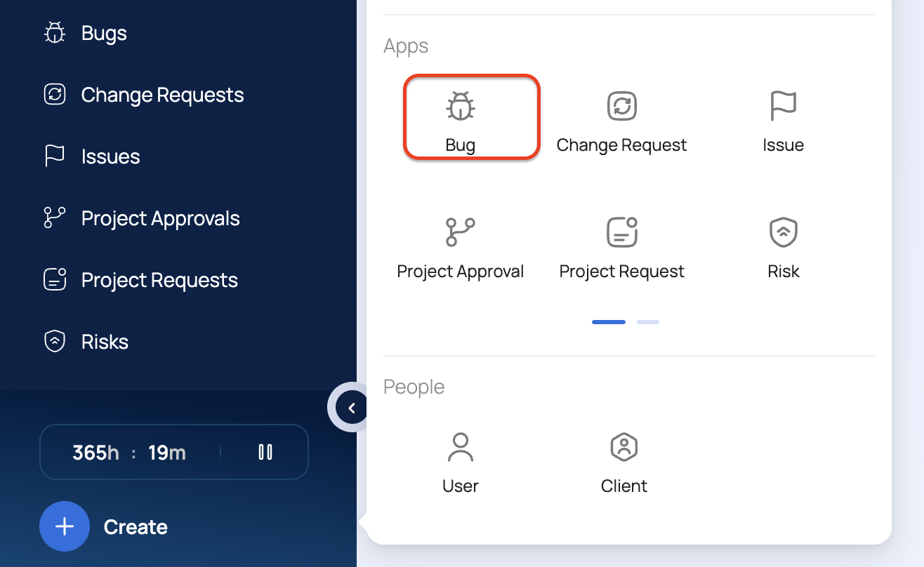
Task: Open Risks in the sidebar
Action: point(105,342)
